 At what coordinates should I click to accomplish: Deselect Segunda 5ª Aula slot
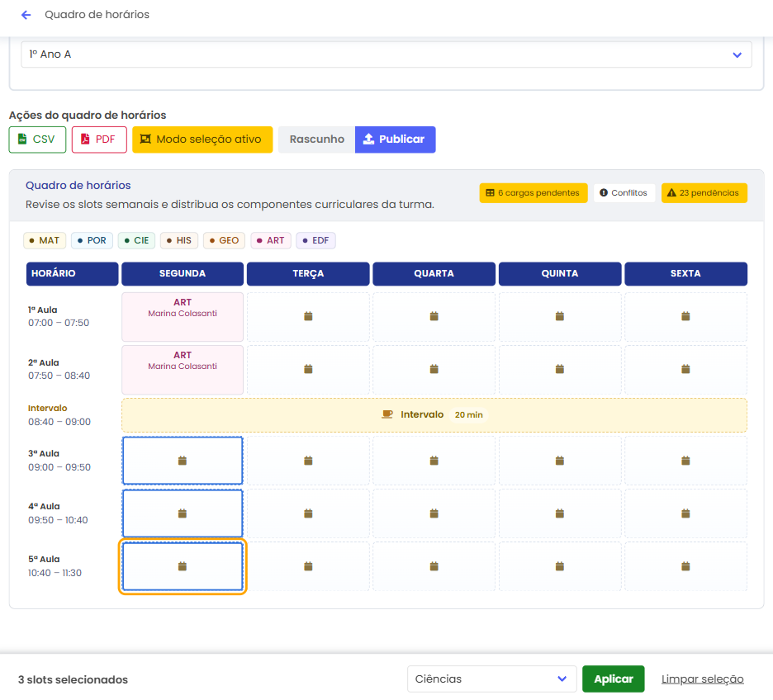click(183, 566)
